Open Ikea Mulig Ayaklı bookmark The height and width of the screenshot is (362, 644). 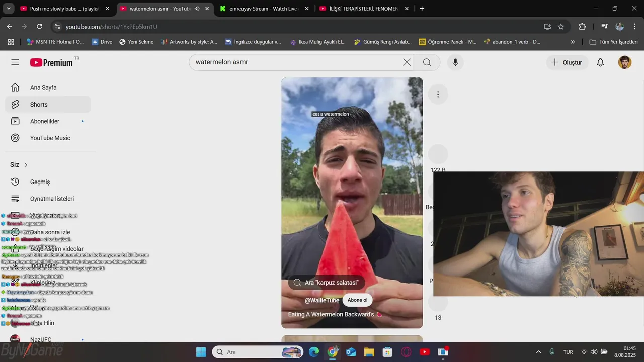coord(318,42)
